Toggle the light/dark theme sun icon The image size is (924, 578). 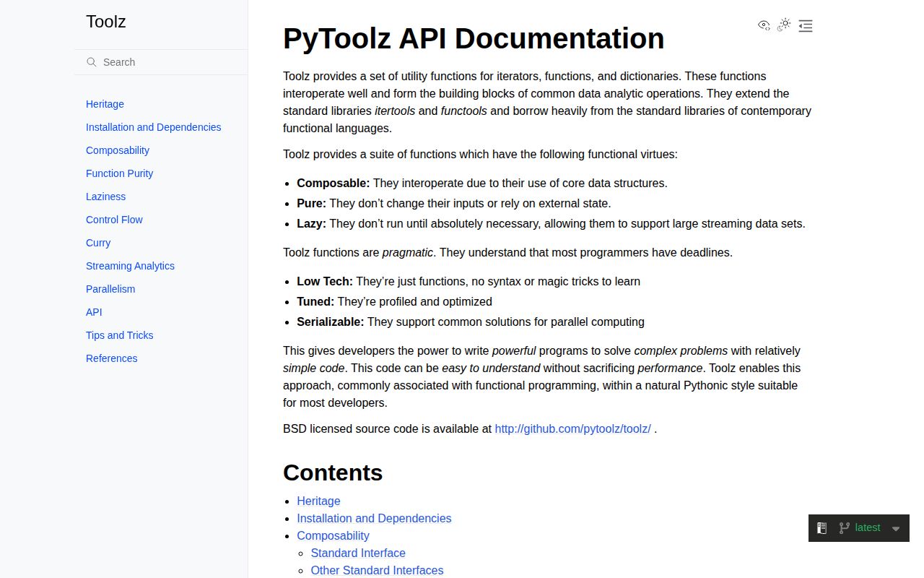coord(784,25)
